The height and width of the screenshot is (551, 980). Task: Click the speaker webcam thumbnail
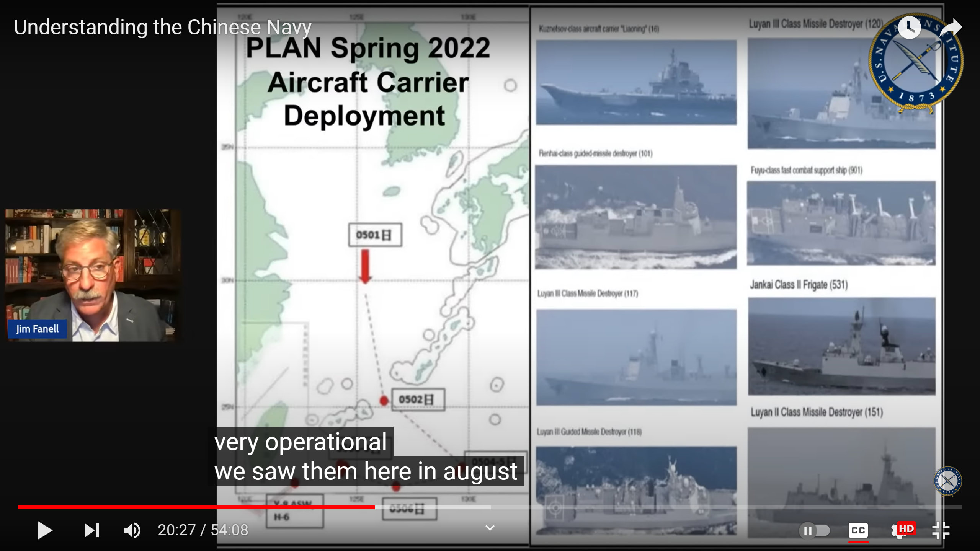click(x=93, y=275)
